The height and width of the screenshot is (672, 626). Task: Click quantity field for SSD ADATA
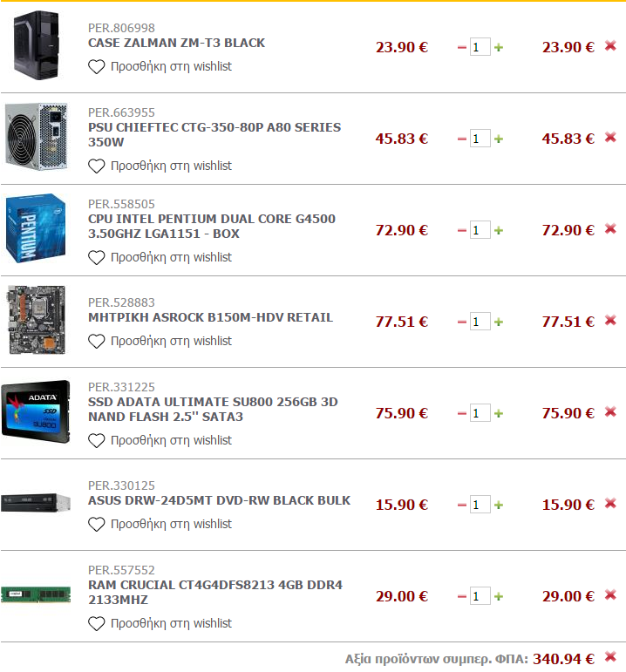tap(480, 413)
